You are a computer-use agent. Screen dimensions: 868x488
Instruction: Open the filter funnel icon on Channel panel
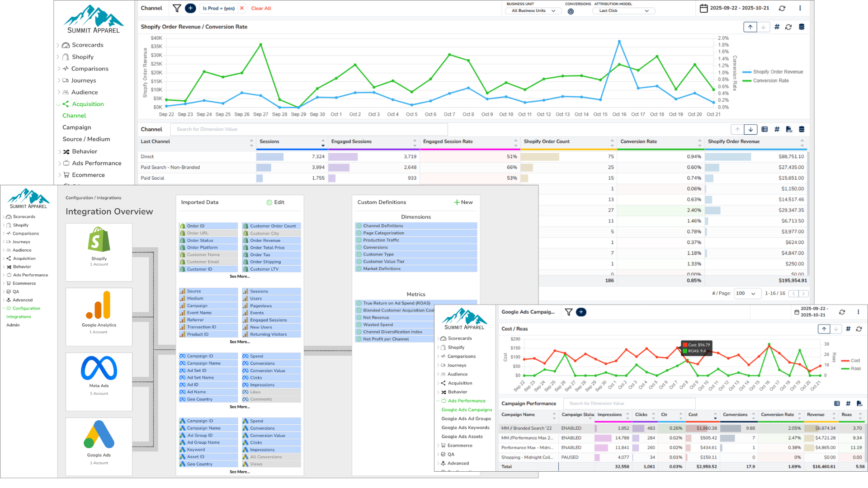click(176, 8)
